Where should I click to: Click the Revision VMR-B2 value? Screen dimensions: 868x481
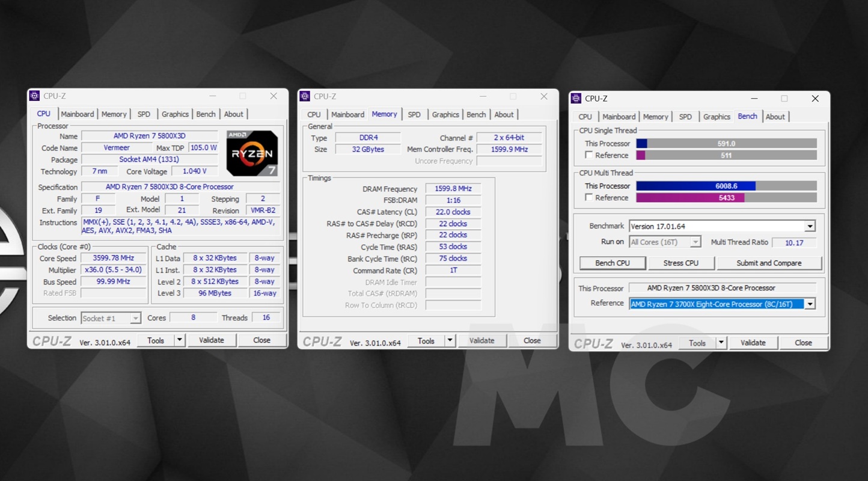[x=263, y=211]
